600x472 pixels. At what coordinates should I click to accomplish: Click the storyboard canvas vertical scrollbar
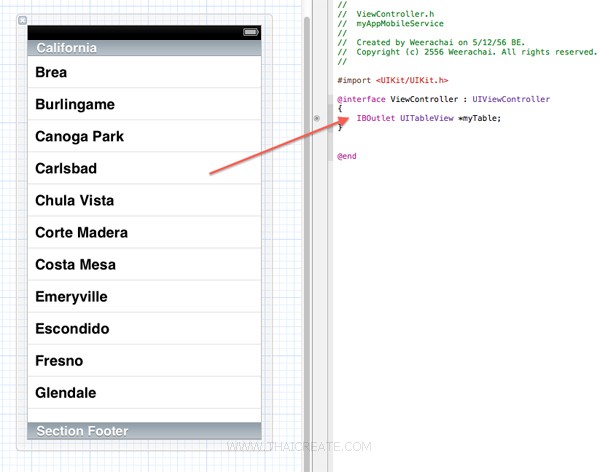pos(307,245)
